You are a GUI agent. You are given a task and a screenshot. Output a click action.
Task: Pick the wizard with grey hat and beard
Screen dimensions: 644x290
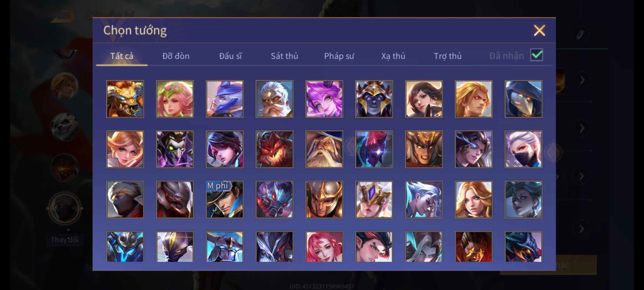[x=324, y=149]
